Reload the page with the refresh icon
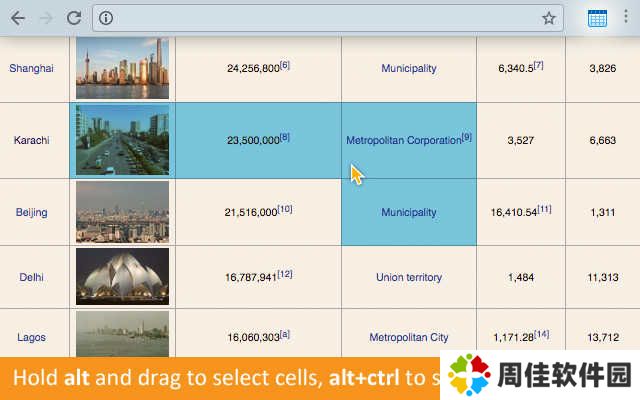640x400 pixels. pyautogui.click(x=74, y=18)
